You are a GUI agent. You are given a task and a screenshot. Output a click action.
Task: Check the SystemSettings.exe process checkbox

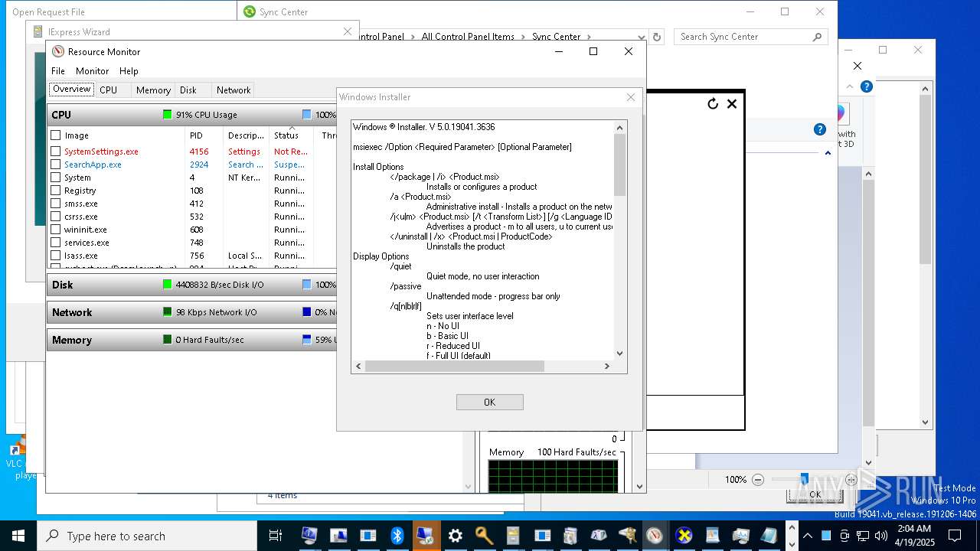pos(55,152)
